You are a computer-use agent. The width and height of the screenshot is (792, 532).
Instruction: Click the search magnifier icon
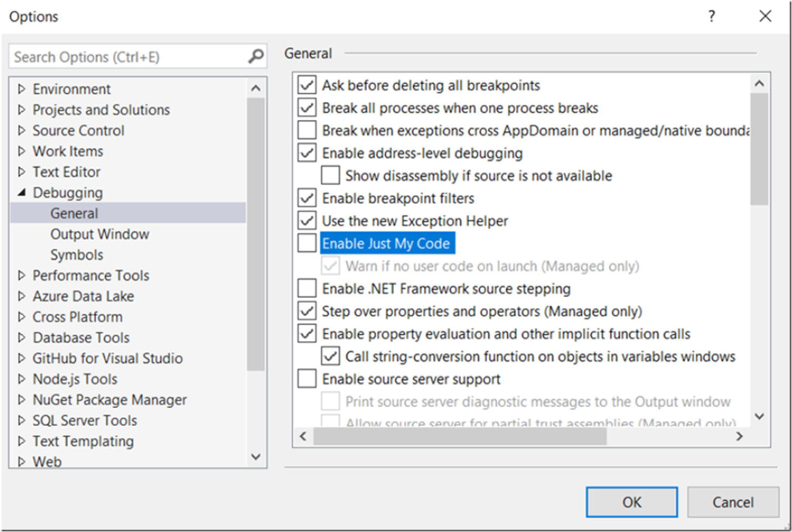[255, 56]
